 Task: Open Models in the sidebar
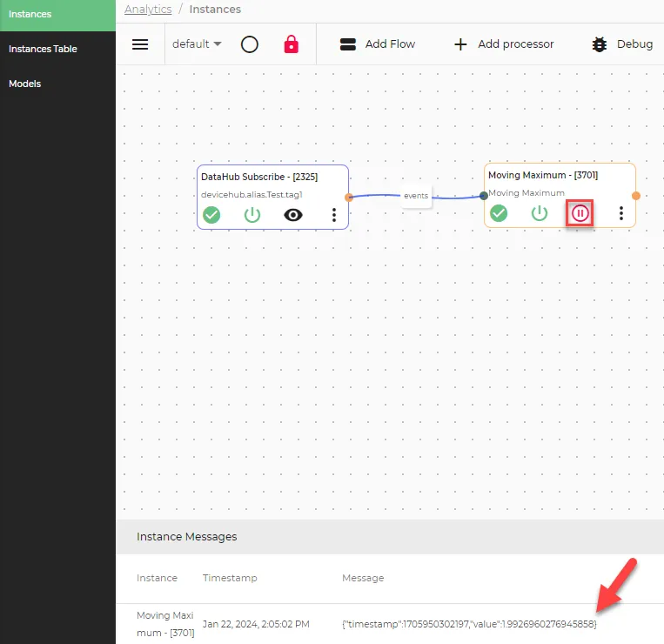click(x=25, y=84)
